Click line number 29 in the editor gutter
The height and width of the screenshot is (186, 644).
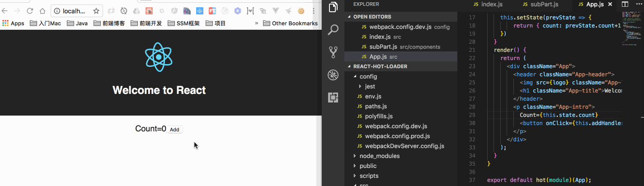point(472,115)
